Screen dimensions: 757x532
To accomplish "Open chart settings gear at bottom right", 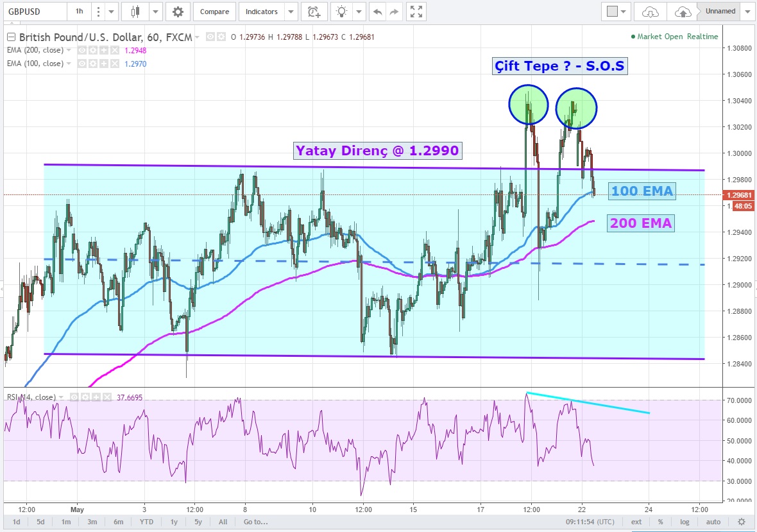I will click(x=742, y=522).
